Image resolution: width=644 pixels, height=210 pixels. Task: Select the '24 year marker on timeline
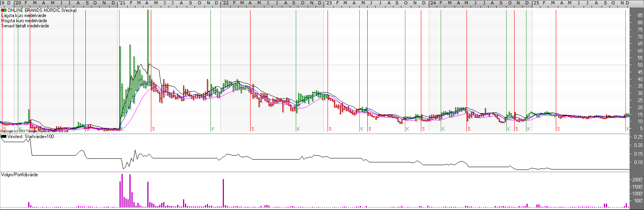[432, 3]
